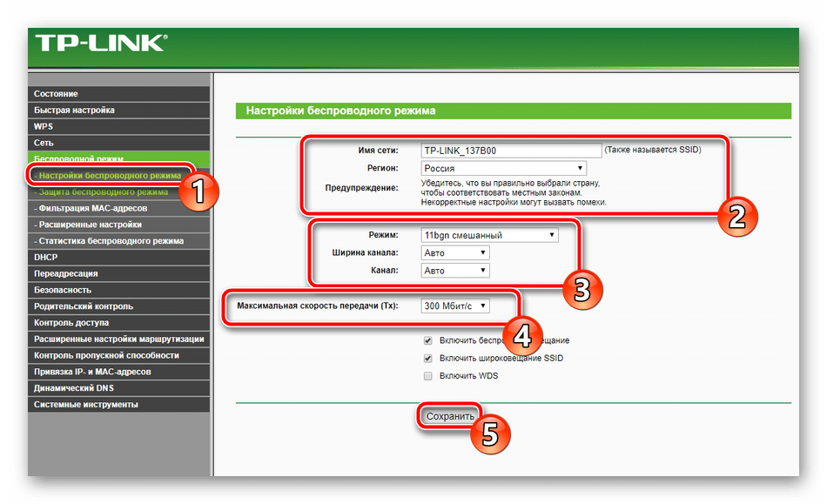Open Контроль доступа menu item
Viewport: 827px width, 504px height.
118,323
